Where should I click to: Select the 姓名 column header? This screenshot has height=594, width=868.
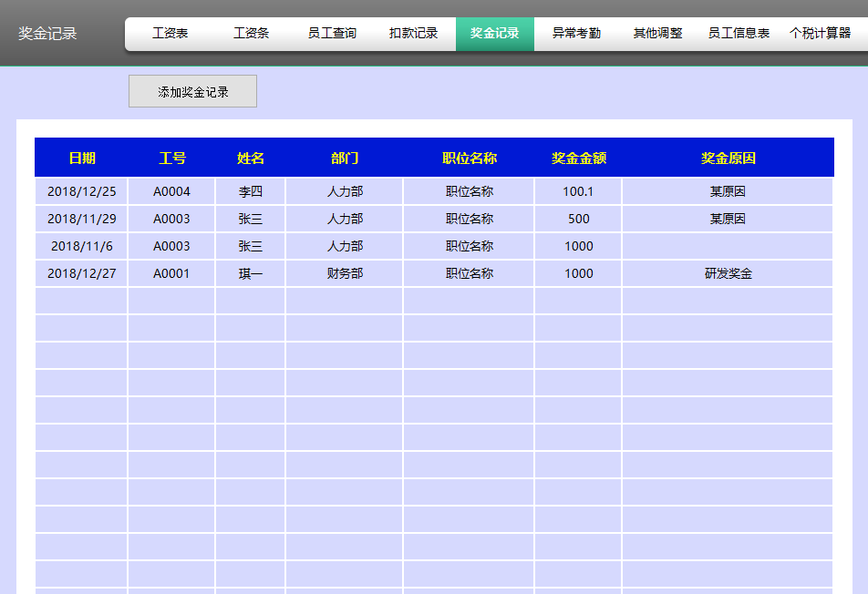click(x=251, y=157)
